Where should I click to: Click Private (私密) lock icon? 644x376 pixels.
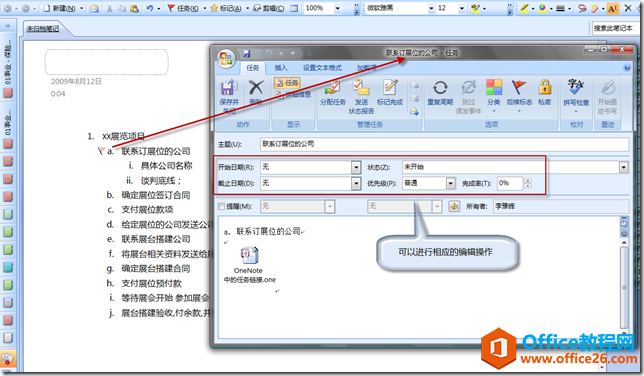(545, 87)
